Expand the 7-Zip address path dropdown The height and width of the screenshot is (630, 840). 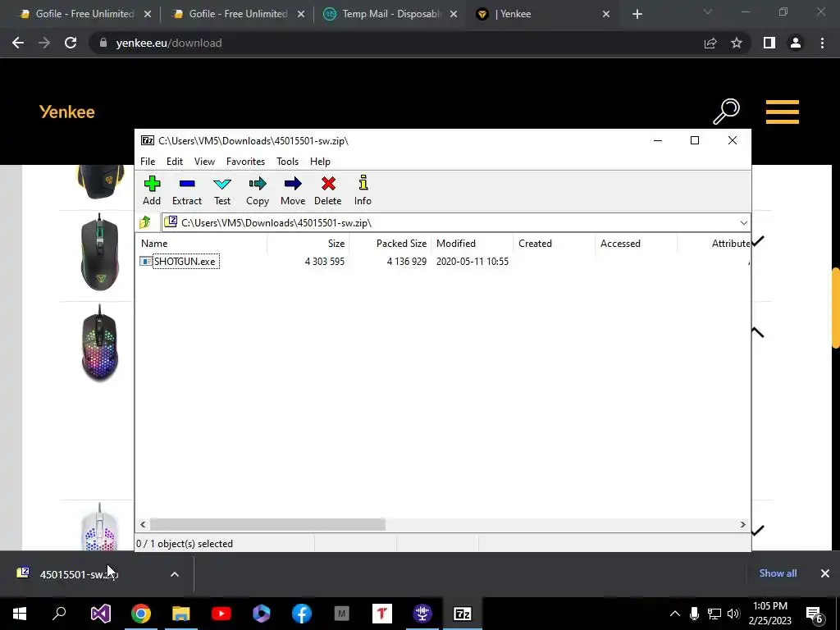[743, 223]
